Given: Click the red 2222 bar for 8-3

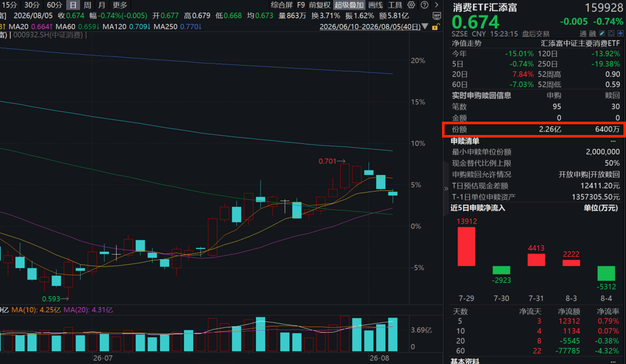Looking at the screenshot, I should pos(571,263).
